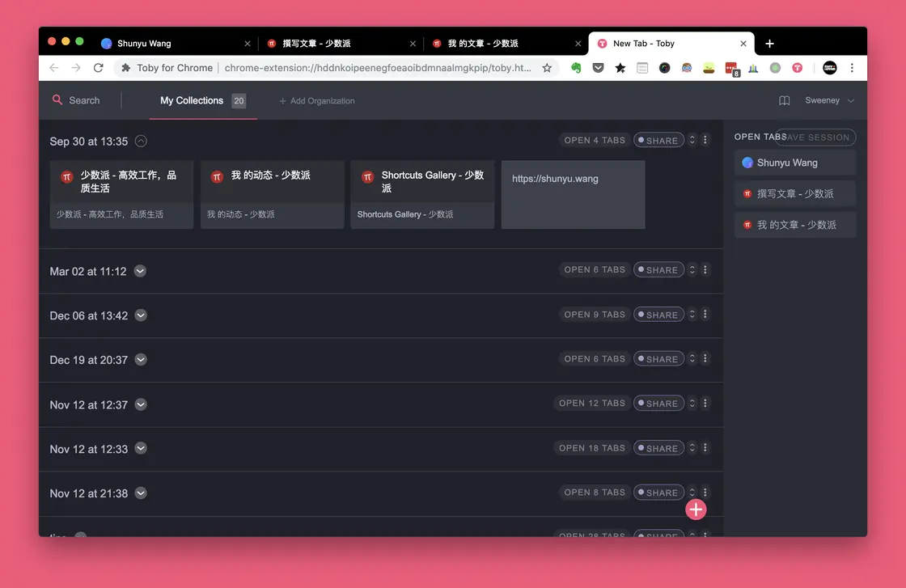Expand the Nov 12 at 21:38 collection
The image size is (906, 588).
(140, 493)
